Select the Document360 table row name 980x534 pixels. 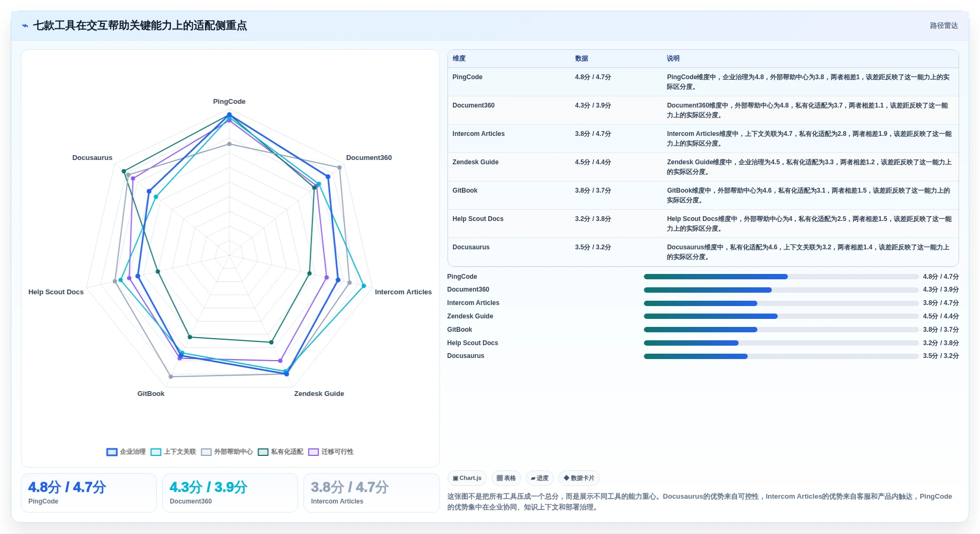[474, 105]
